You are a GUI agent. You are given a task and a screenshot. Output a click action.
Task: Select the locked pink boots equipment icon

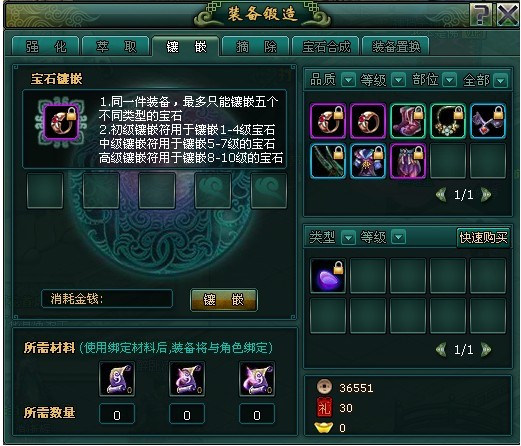(x=408, y=121)
